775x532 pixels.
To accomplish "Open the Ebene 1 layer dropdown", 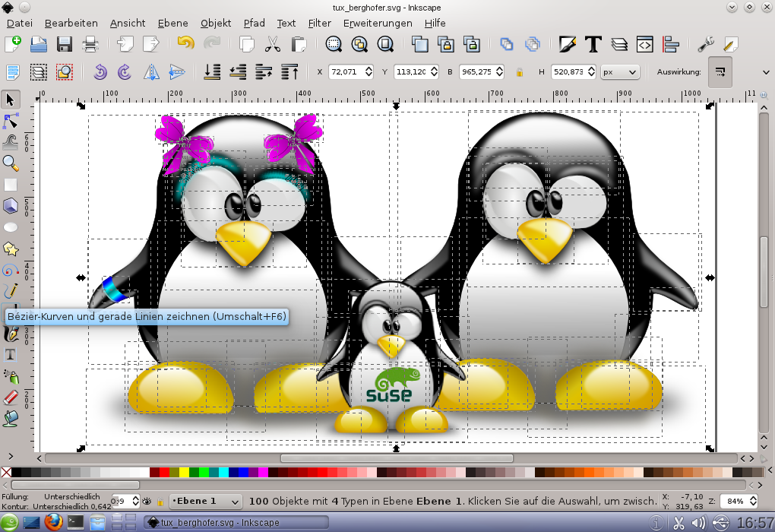I will (205, 502).
